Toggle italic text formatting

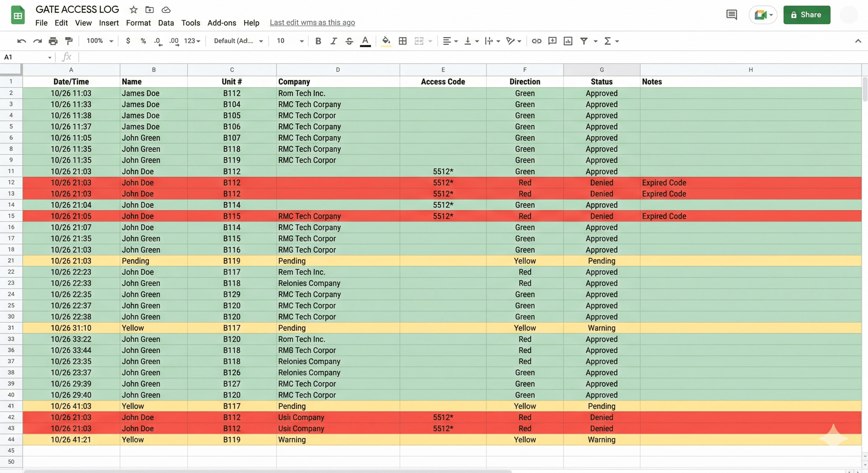coord(334,41)
